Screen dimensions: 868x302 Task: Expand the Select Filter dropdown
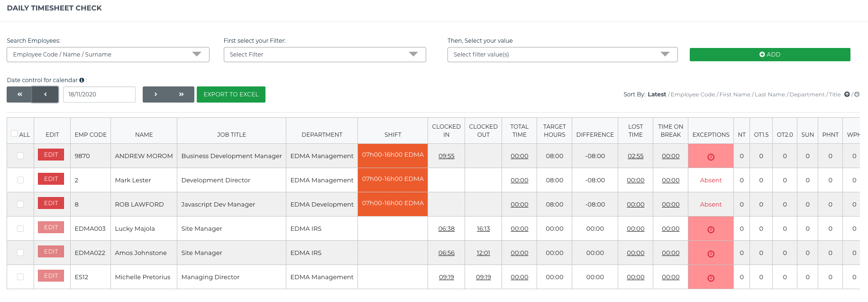point(325,55)
